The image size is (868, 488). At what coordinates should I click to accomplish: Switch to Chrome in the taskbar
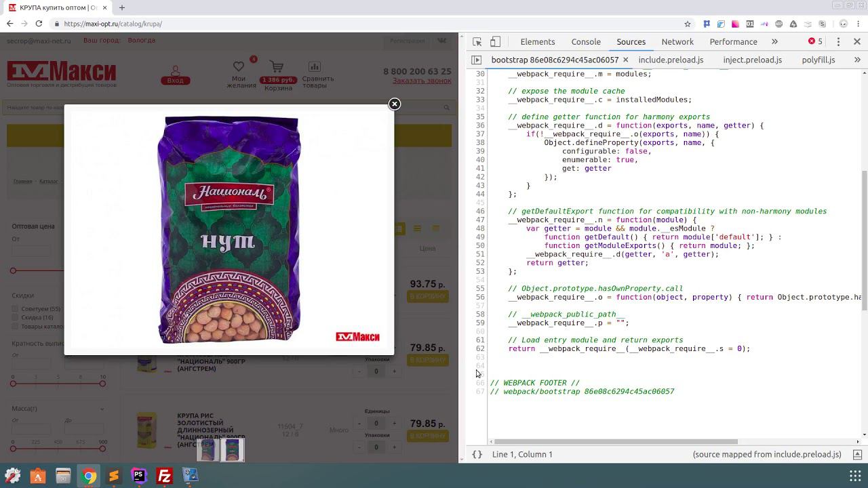tap(89, 476)
